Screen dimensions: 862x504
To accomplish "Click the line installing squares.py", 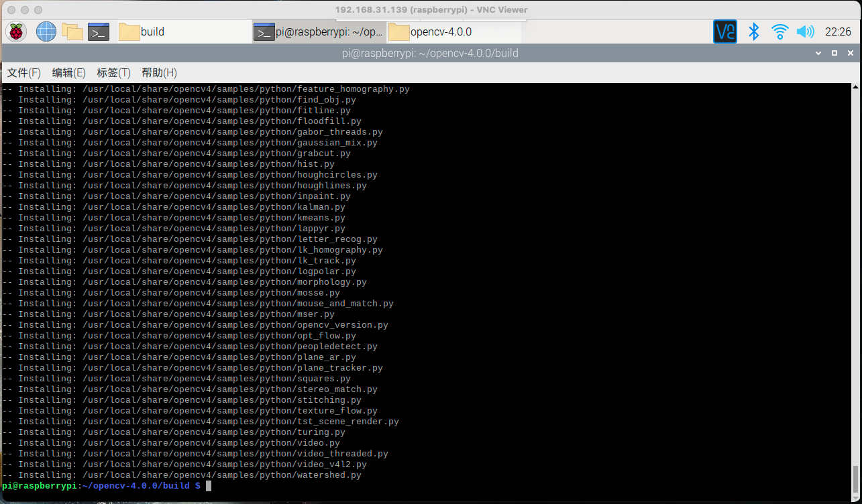I will click(x=176, y=379).
